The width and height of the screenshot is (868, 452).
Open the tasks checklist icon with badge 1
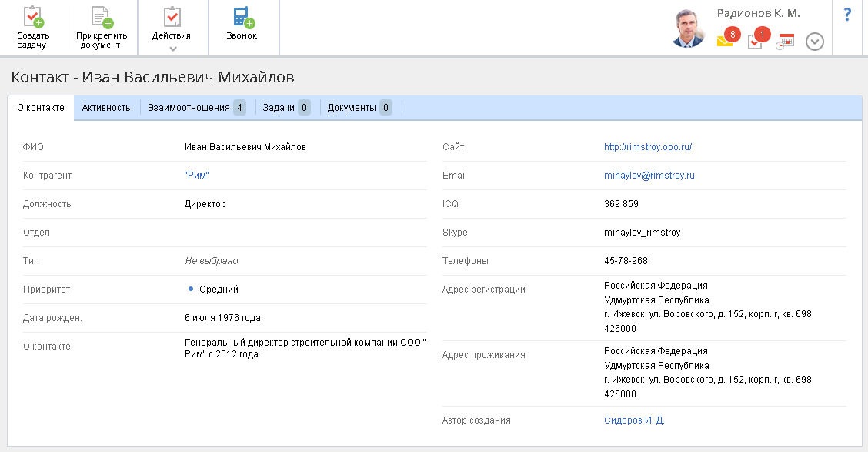click(755, 42)
